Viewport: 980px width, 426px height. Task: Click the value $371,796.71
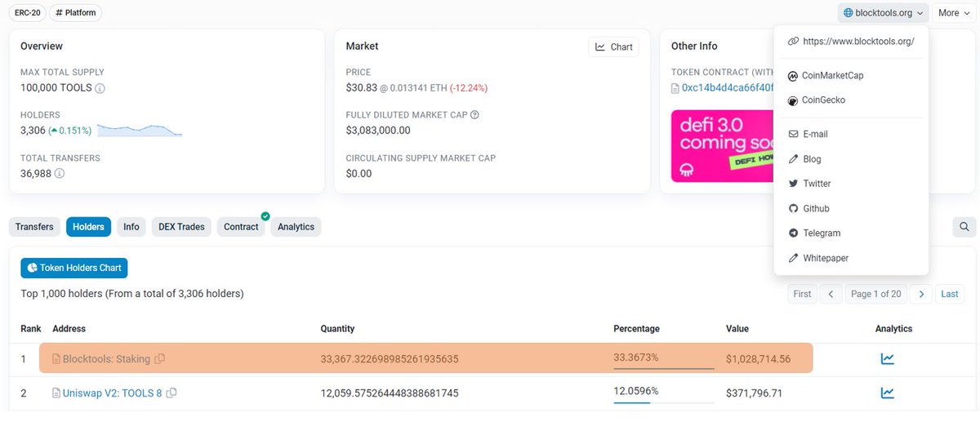pos(755,393)
